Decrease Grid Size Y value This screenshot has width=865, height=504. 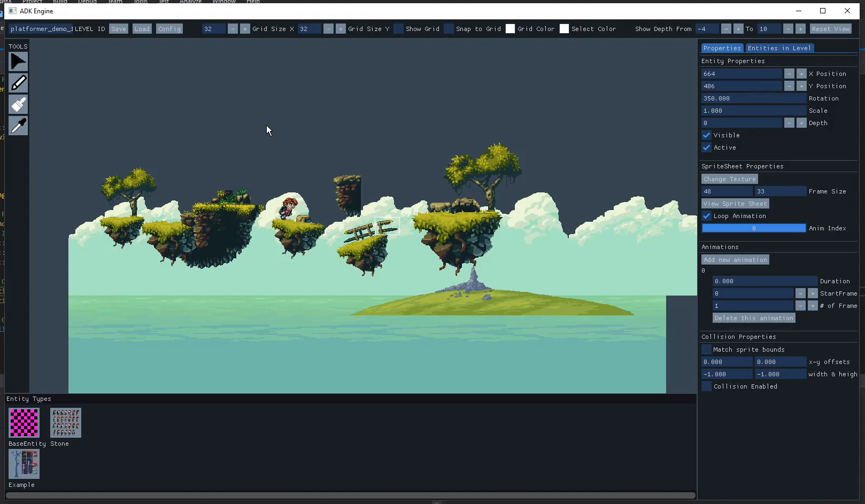[x=328, y=29]
